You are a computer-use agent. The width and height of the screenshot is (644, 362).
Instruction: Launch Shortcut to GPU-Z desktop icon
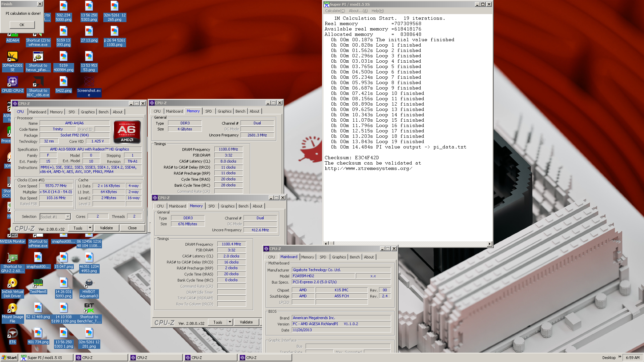pos(12,263)
